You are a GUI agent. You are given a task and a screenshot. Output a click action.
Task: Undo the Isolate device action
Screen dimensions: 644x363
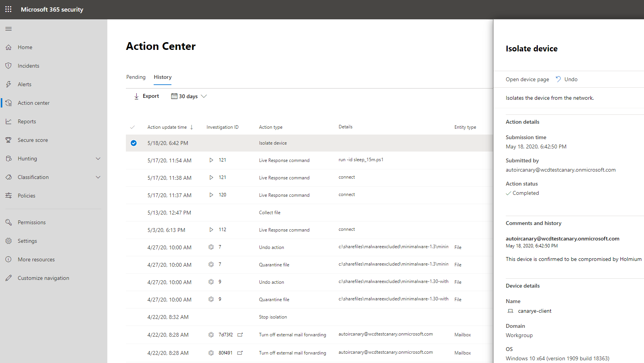coord(566,79)
